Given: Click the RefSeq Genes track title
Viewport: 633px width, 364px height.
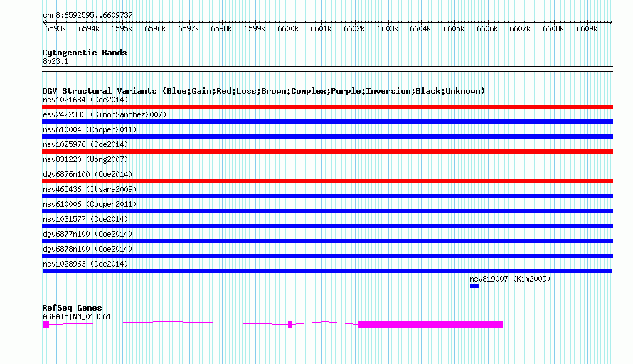Looking at the screenshot, I should [72, 308].
